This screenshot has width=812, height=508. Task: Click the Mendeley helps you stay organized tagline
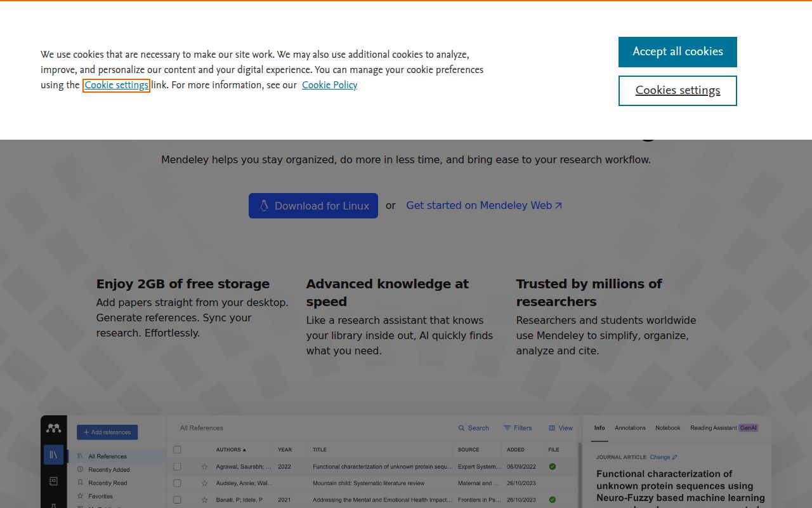tap(406, 160)
